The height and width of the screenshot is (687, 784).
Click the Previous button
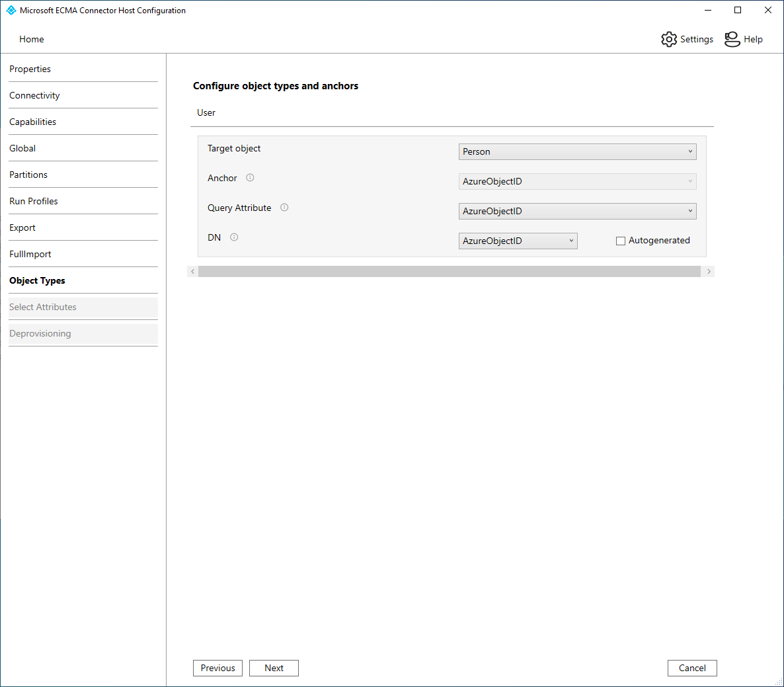click(x=217, y=668)
